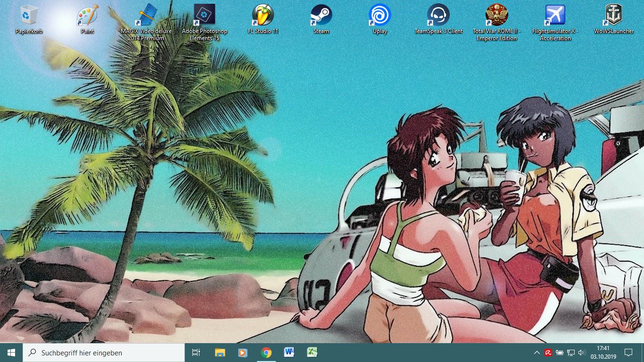Open Microsoft Excel from the taskbar

point(312,353)
